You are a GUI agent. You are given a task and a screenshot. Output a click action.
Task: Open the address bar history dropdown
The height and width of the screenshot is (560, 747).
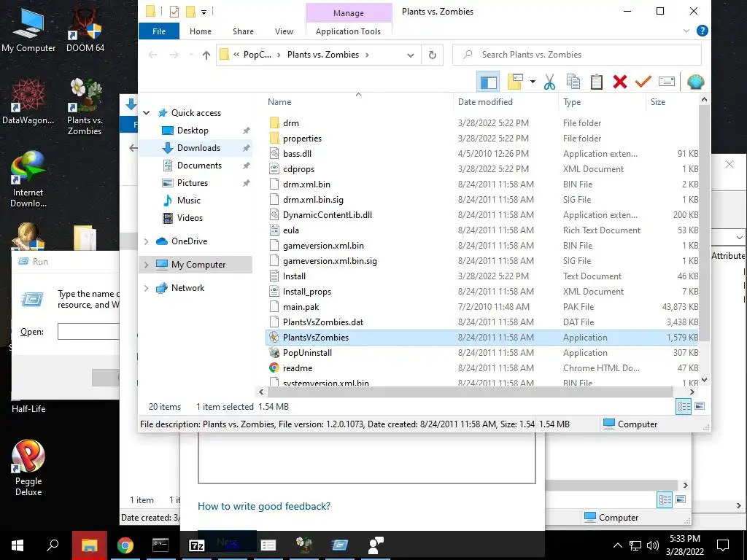click(x=410, y=55)
